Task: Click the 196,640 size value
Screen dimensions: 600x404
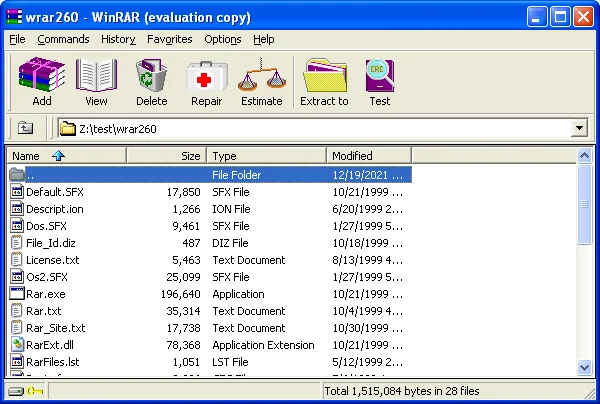Action: 181,294
